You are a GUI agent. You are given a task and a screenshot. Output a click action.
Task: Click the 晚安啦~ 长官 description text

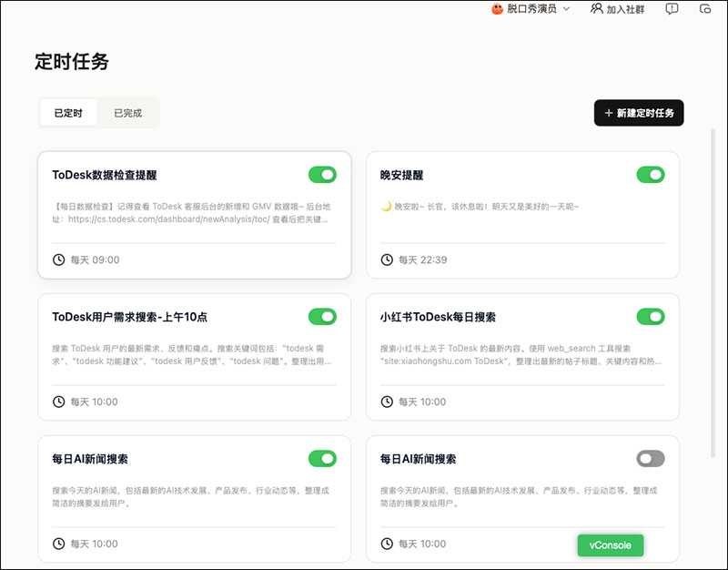(480, 207)
